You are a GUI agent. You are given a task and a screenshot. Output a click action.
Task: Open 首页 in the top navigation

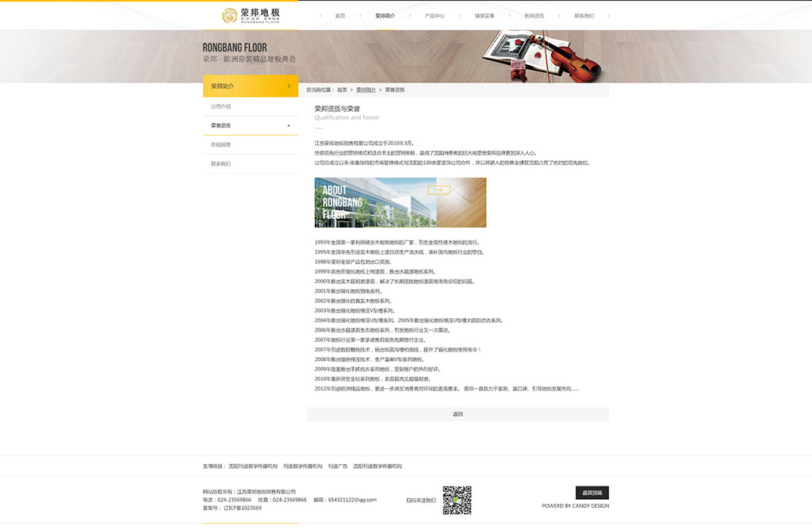(x=340, y=16)
